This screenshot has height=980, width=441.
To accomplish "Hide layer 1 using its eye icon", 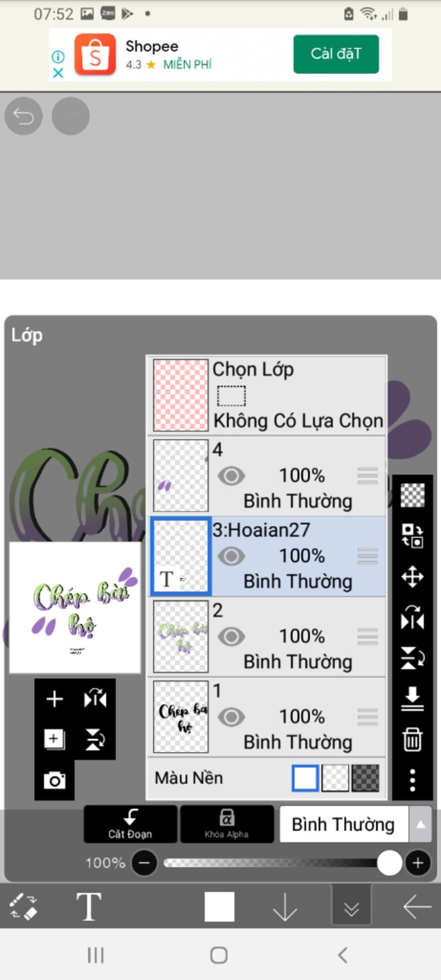I will tap(231, 717).
